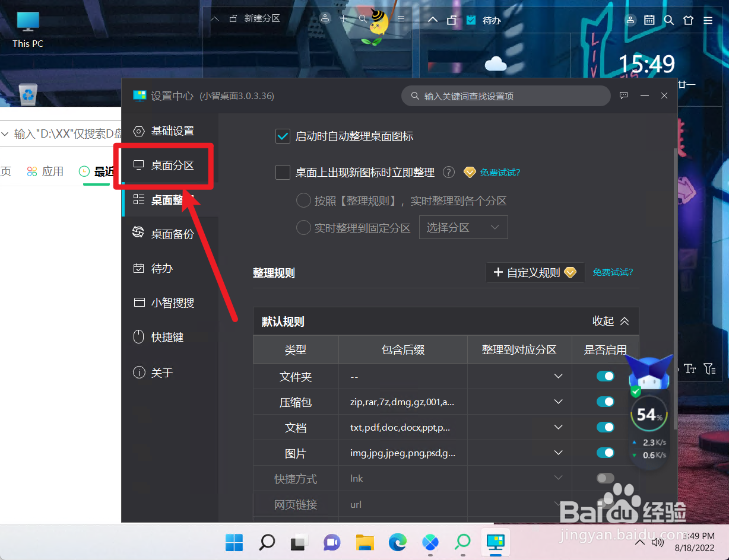Select 实时整理到固定分区 radio button

(303, 228)
